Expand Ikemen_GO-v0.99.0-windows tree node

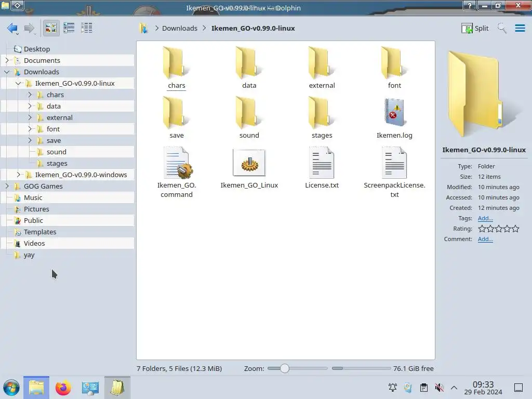[x=18, y=175]
